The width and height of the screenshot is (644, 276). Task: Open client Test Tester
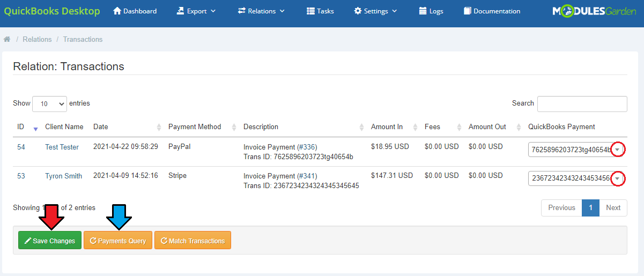[62, 147]
